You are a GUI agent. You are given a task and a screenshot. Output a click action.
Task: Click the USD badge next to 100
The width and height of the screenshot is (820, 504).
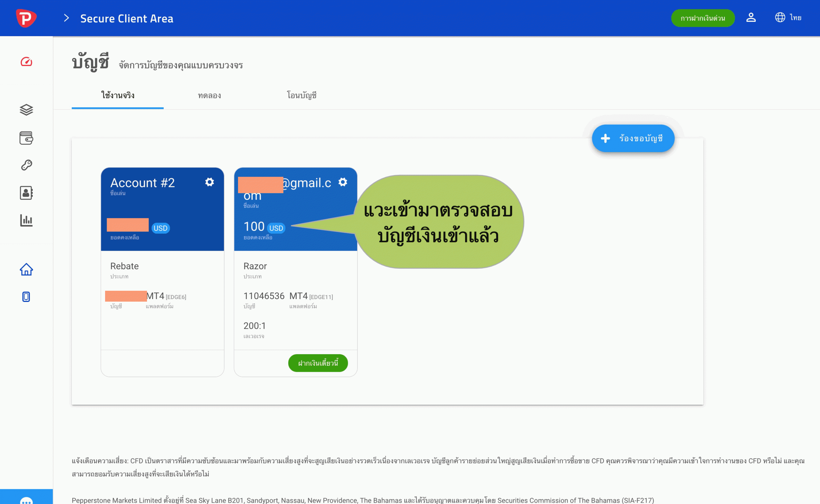(276, 228)
